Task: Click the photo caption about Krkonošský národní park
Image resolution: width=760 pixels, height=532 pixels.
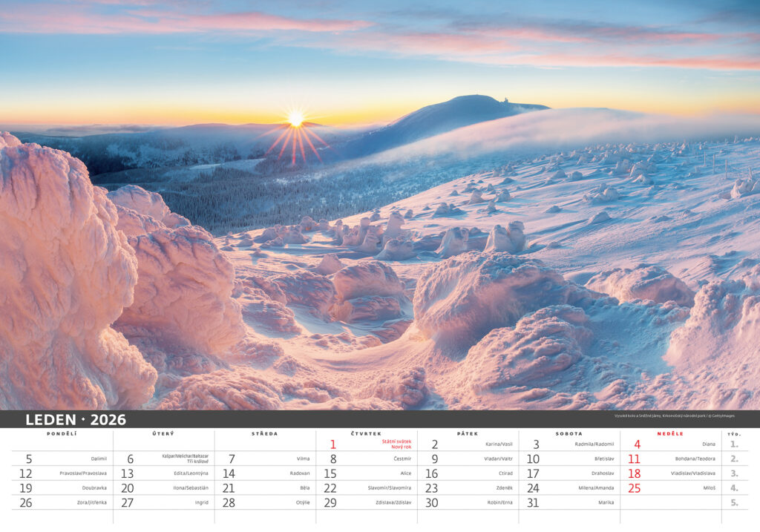Action: 678,416
